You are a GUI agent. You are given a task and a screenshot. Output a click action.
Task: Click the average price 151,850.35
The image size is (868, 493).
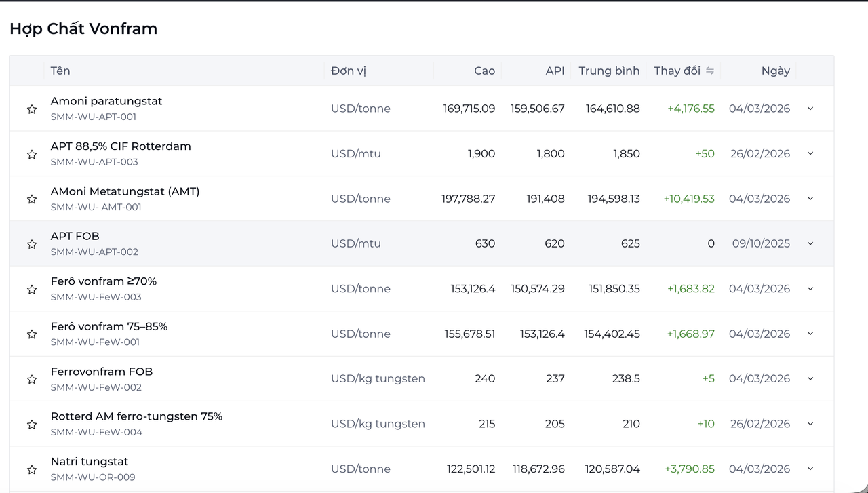[614, 288]
